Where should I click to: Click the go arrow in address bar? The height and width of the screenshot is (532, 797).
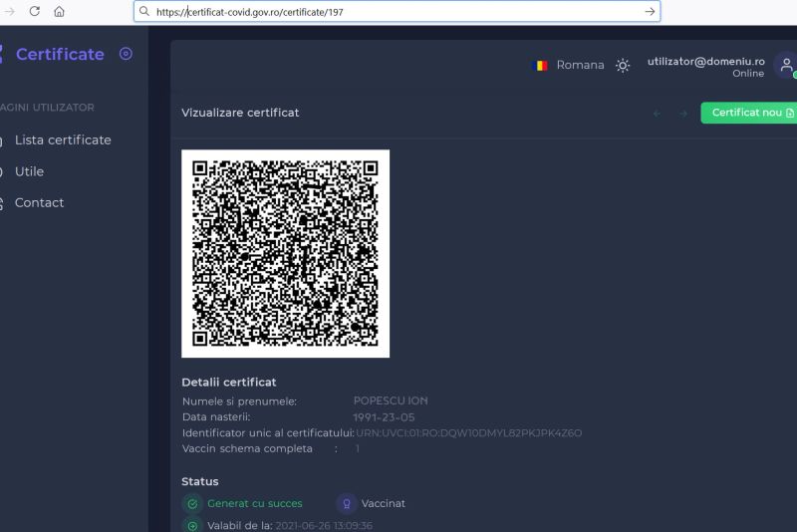click(x=650, y=11)
